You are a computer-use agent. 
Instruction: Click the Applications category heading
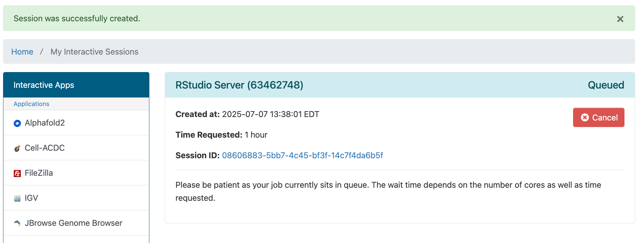coord(32,104)
